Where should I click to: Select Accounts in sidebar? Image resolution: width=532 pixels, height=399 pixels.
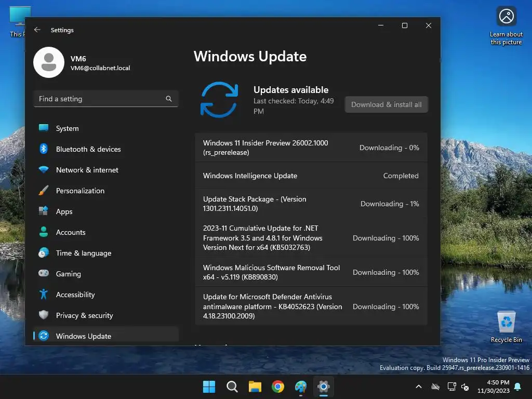pyautogui.click(x=106, y=232)
